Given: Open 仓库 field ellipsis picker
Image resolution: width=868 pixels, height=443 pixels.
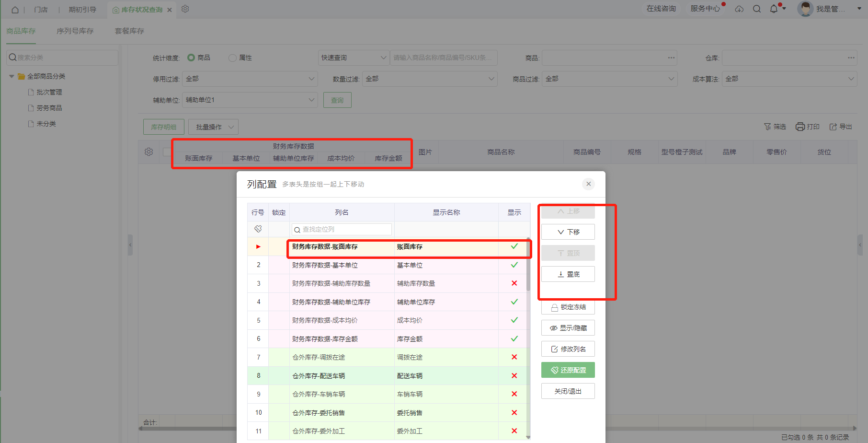Looking at the screenshot, I should (x=851, y=58).
